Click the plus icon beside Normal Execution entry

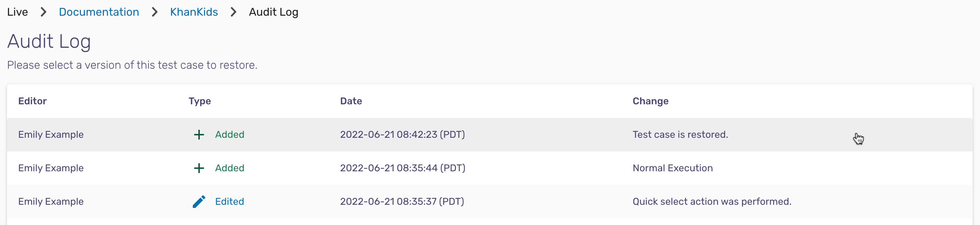coord(199,168)
